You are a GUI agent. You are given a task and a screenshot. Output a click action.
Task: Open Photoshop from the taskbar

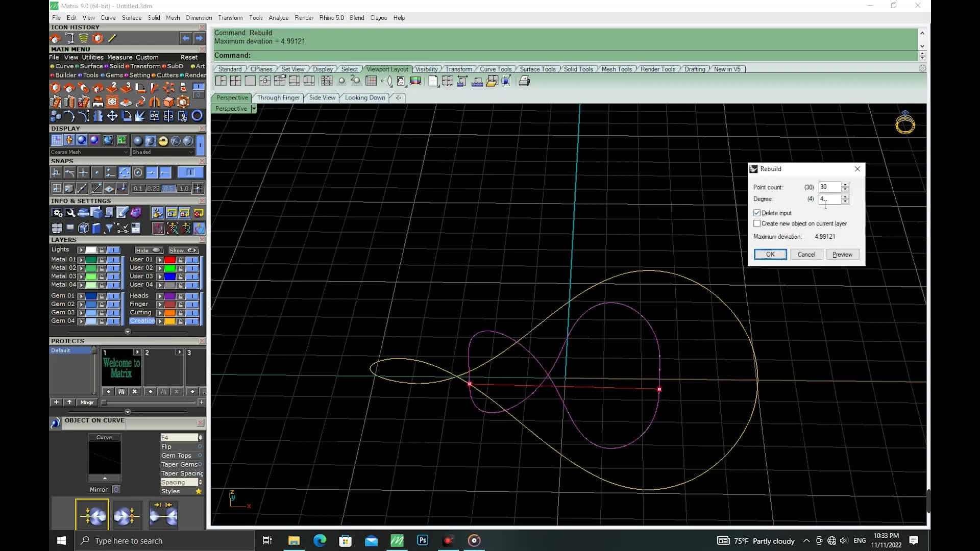point(423,540)
